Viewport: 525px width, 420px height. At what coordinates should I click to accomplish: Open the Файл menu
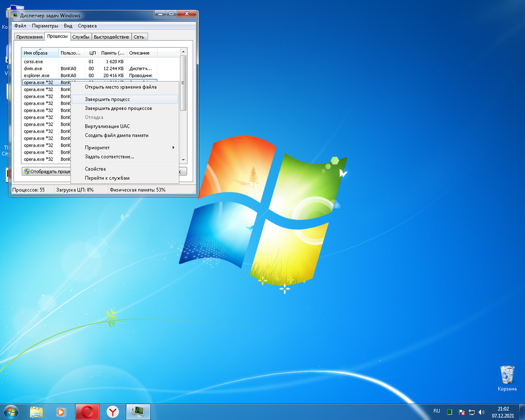tap(20, 26)
